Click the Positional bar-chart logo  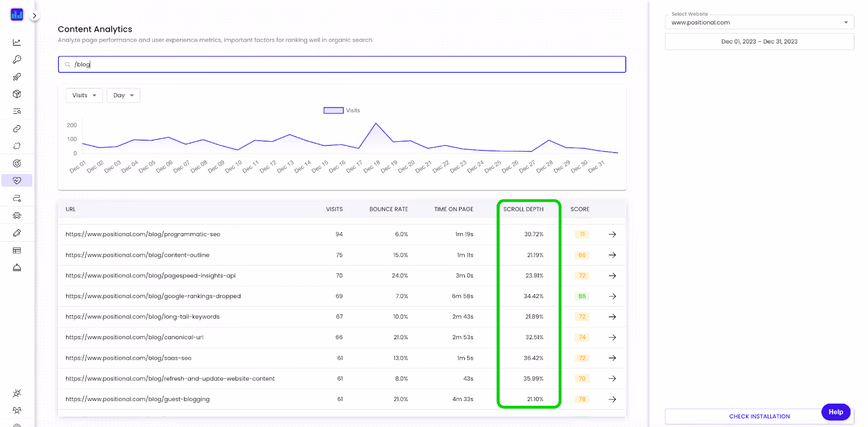[x=17, y=15]
